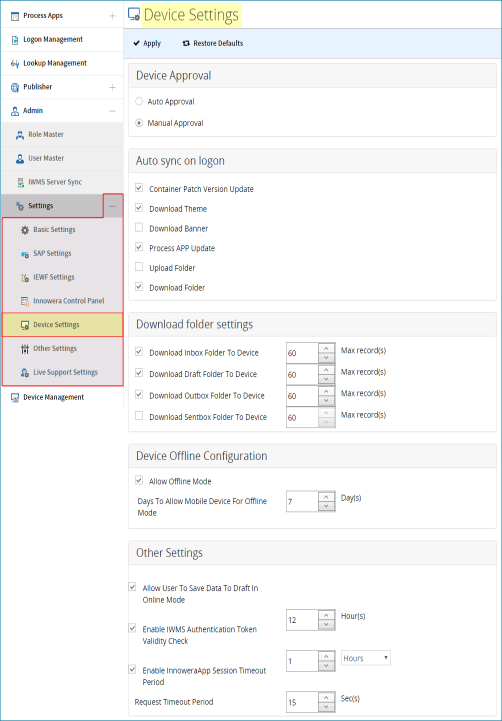
Task: Toggle InnoweraApp Session Timeout Period checkbox
Action: pyautogui.click(x=132, y=670)
